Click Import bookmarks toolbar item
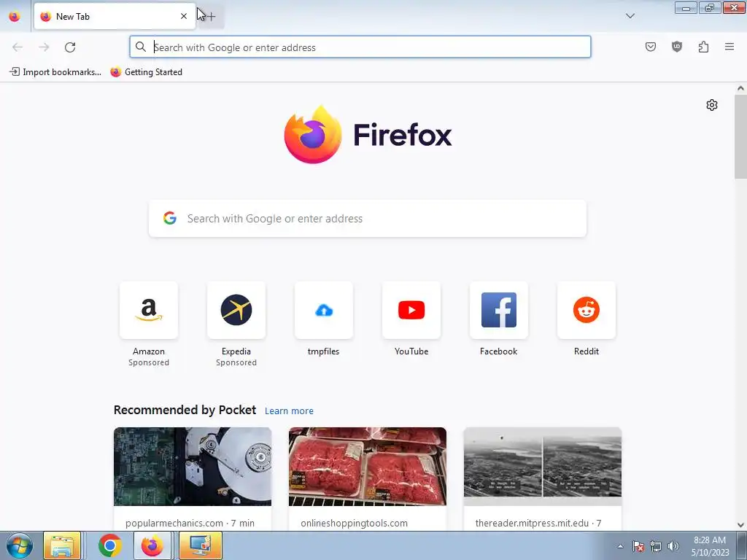747x560 pixels. point(55,72)
